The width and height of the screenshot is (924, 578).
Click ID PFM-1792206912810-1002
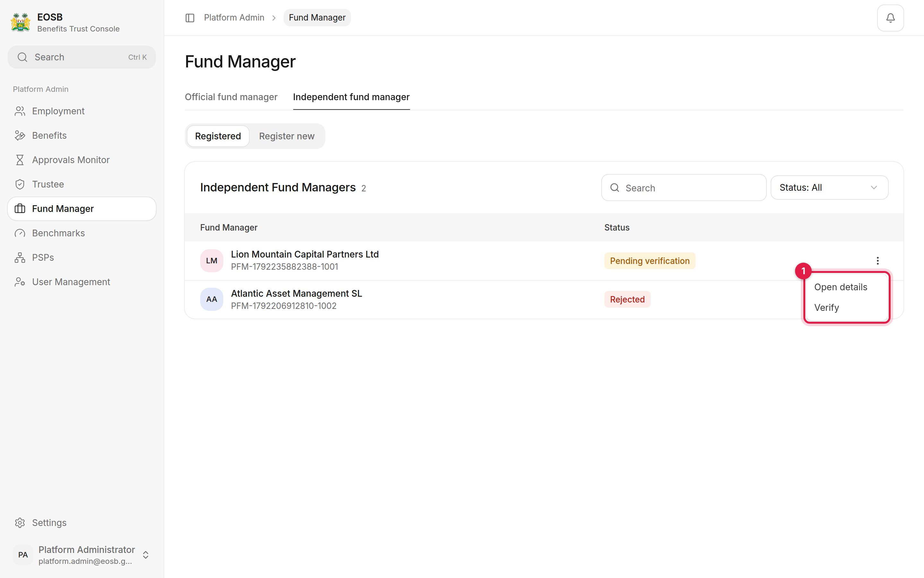[x=284, y=306]
